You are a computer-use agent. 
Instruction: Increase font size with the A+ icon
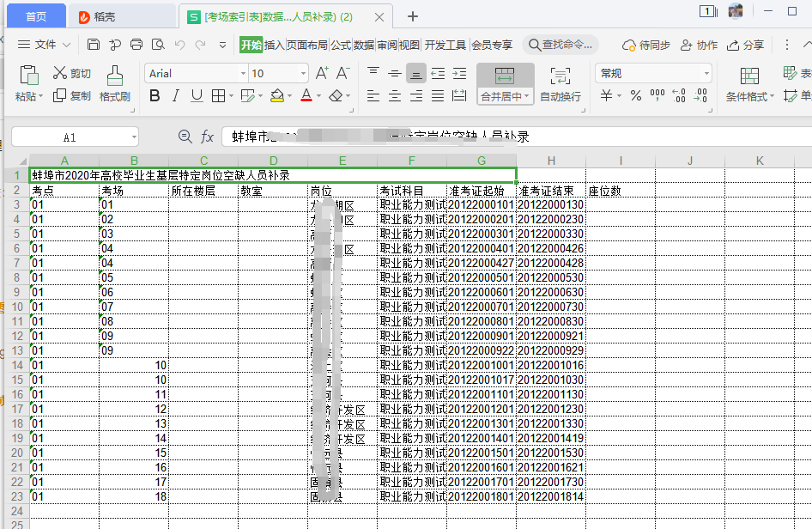pyautogui.click(x=322, y=74)
